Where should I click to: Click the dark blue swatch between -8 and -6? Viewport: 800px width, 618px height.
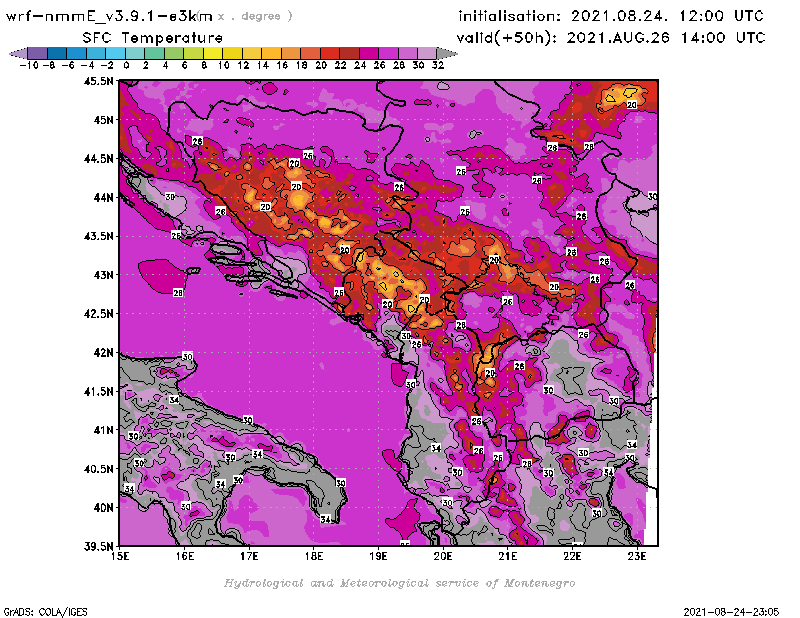point(57,54)
